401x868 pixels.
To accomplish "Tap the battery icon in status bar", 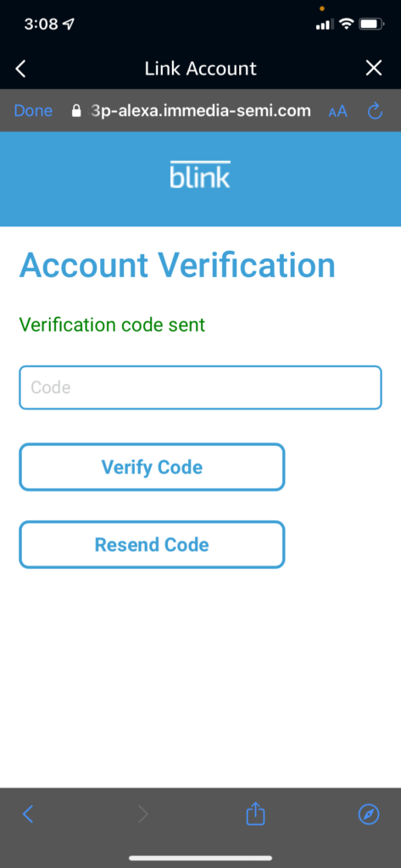I will click(371, 24).
